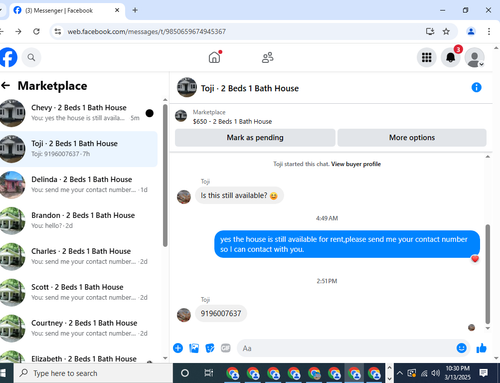Attach a photo with the image icon
The width and height of the screenshot is (500, 383).
pyautogui.click(x=194, y=348)
